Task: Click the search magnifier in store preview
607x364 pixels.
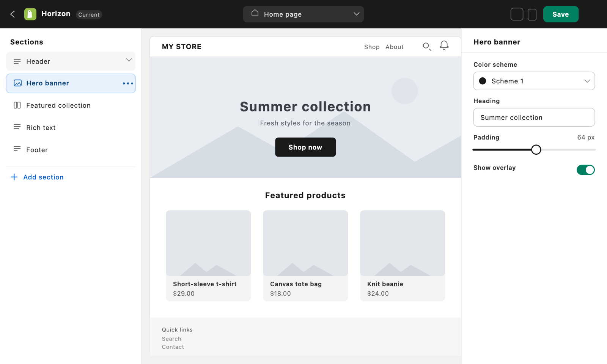Action: click(x=427, y=47)
